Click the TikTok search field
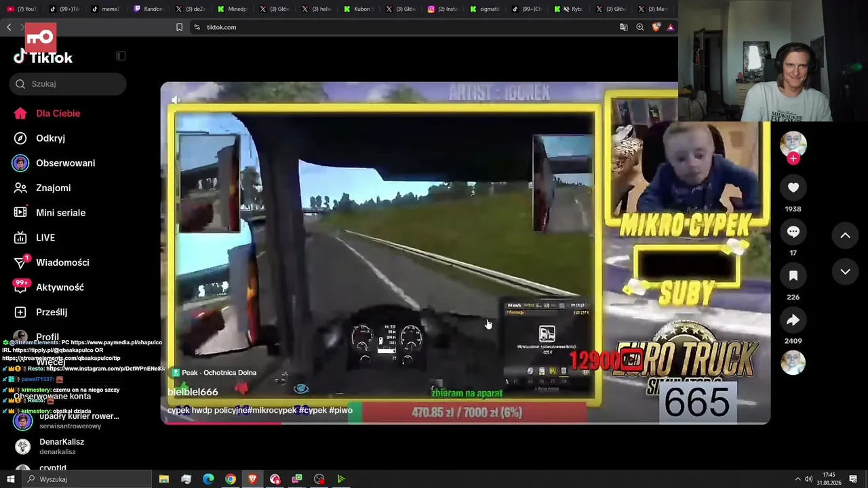 (x=68, y=84)
